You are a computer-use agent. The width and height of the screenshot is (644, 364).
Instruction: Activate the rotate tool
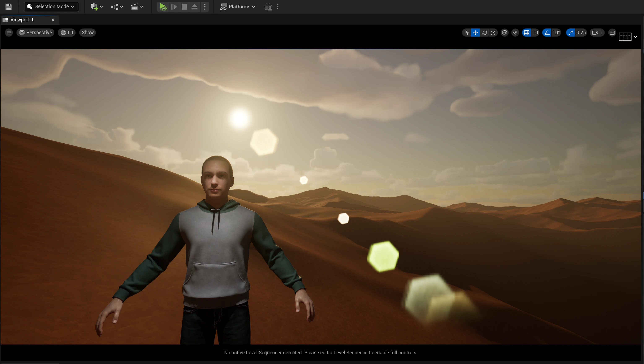point(484,33)
